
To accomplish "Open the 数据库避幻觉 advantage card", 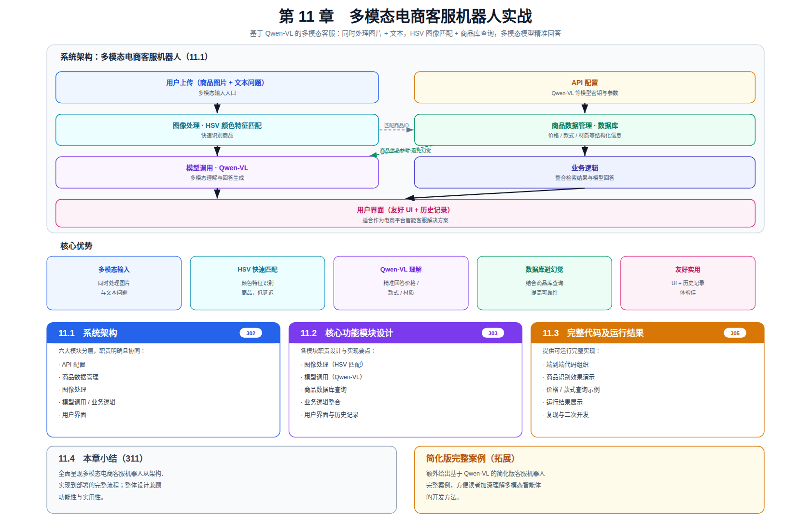I will (545, 283).
